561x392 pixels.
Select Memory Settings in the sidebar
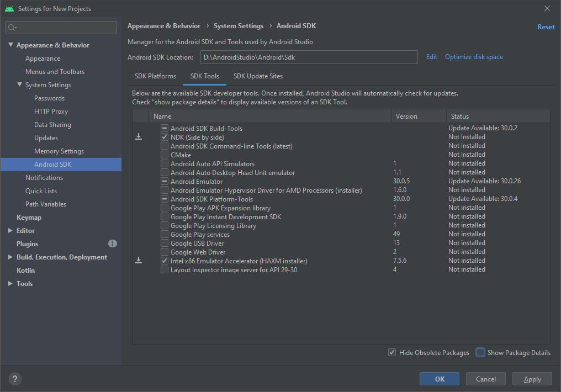tap(59, 151)
